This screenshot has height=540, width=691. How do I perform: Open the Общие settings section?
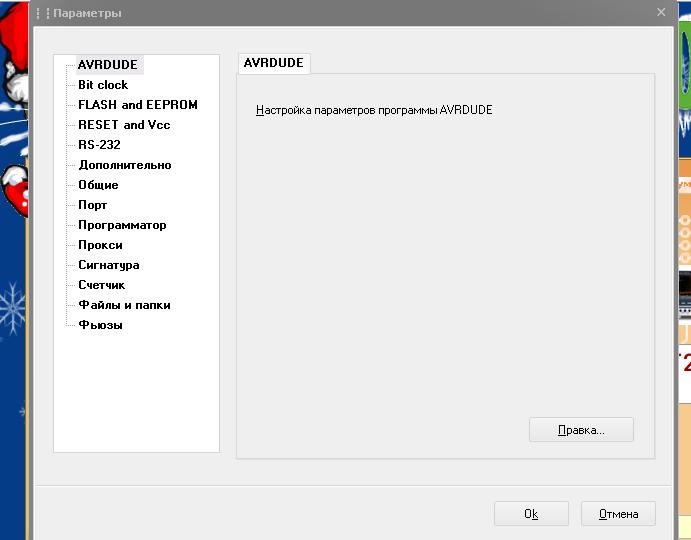coord(98,185)
